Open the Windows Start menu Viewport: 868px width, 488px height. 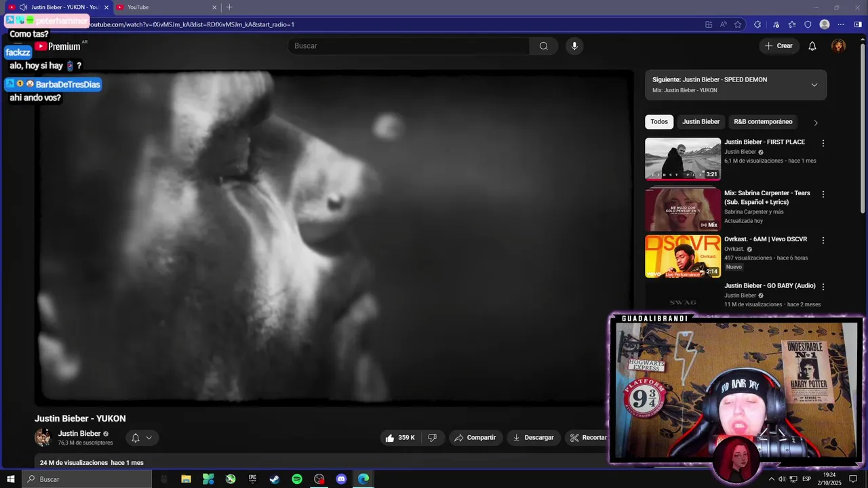tap(10, 479)
